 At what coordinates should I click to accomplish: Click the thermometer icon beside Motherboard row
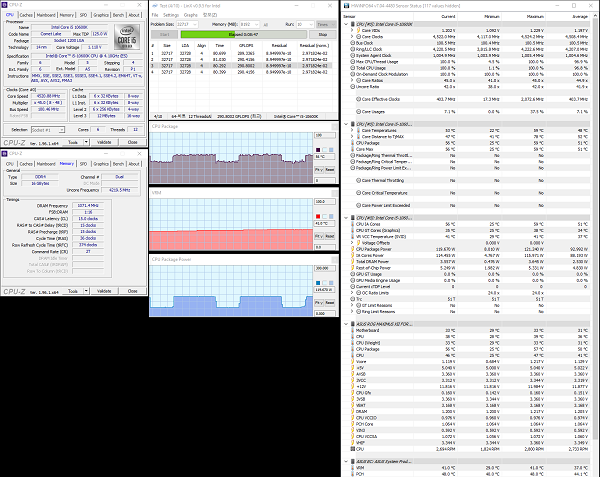[353, 330]
